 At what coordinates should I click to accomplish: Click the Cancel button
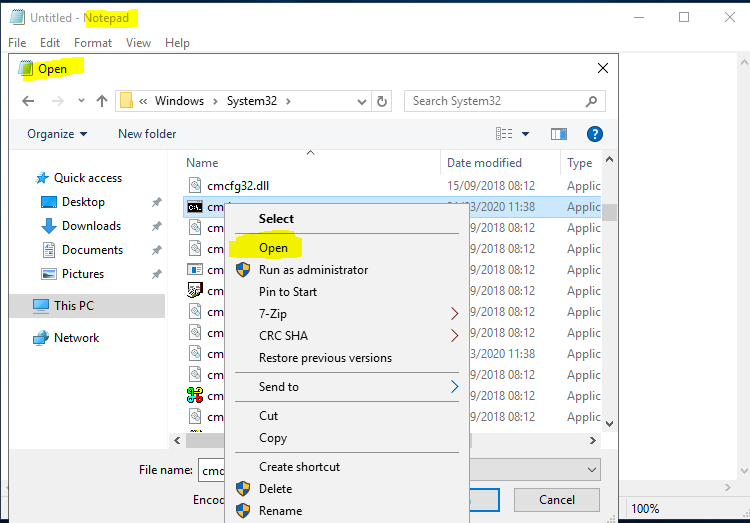(x=557, y=500)
